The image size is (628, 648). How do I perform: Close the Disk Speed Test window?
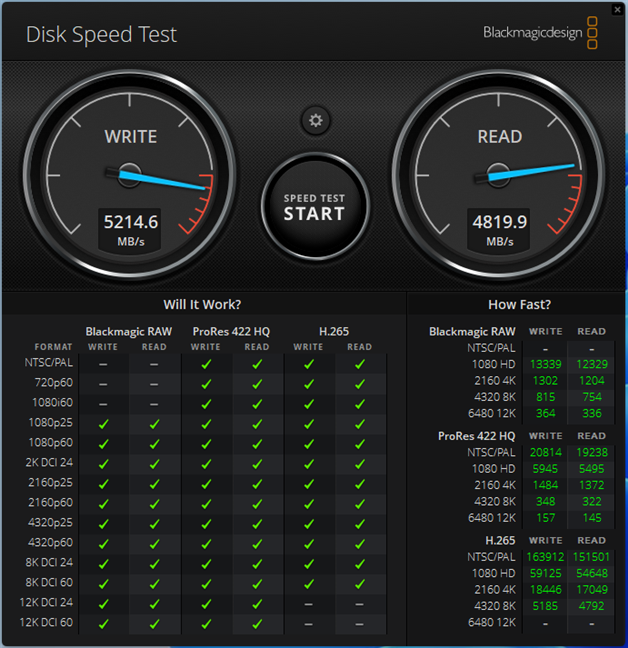click(617, 9)
